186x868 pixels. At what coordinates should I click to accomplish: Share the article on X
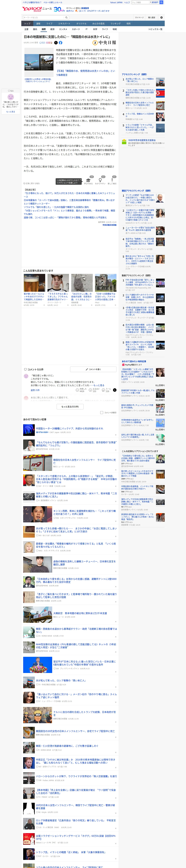point(56,43)
